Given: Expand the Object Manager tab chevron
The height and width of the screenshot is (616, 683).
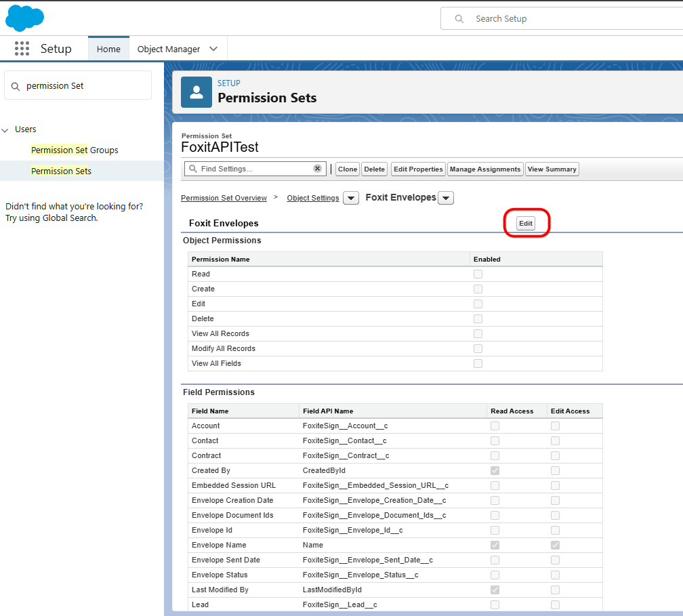Looking at the screenshot, I should [213, 49].
